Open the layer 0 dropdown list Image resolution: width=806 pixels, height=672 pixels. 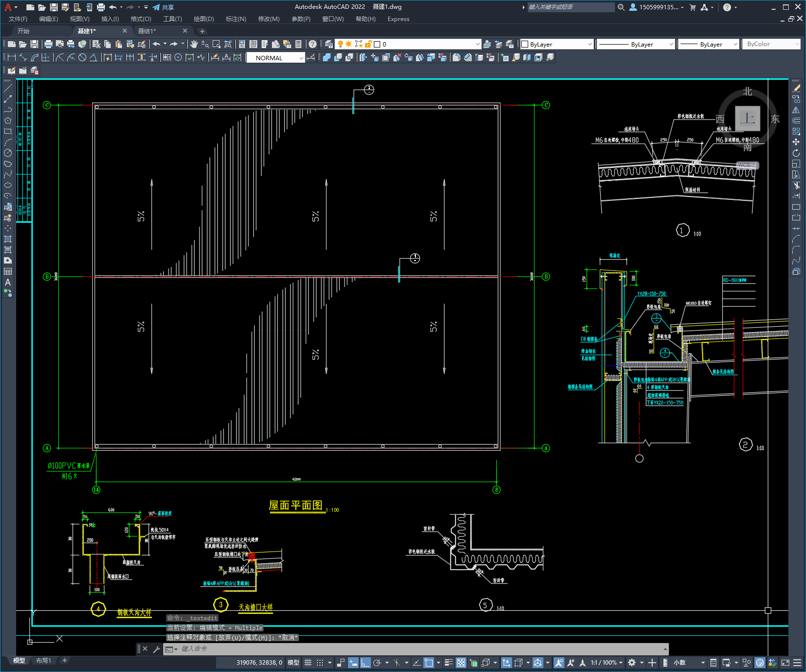click(x=408, y=44)
